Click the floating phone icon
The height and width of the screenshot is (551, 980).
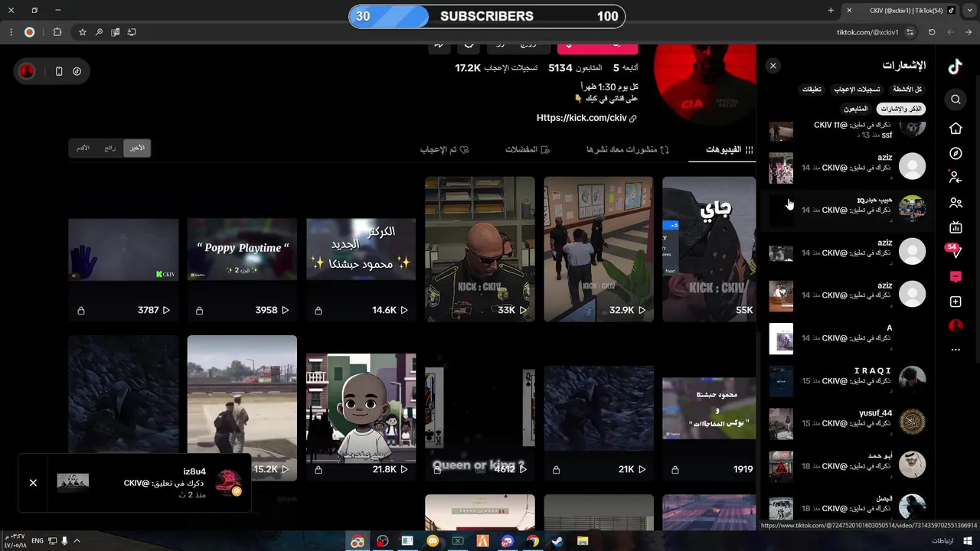coord(59,71)
